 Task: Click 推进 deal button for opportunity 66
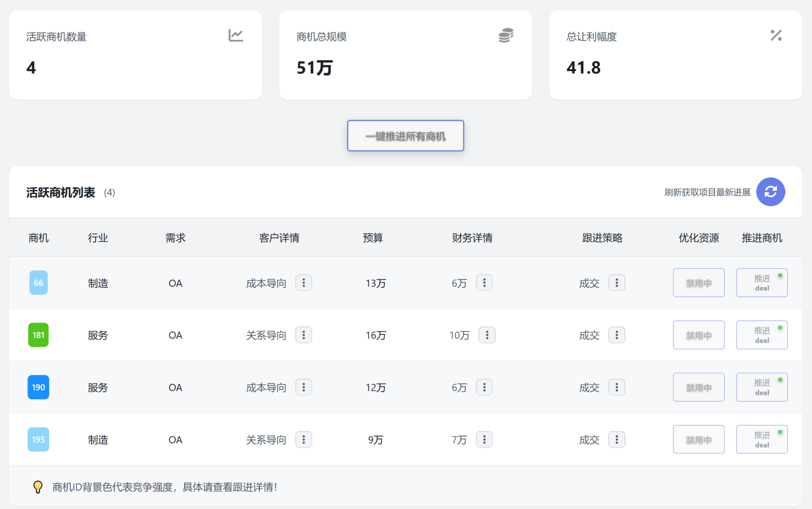pos(761,283)
